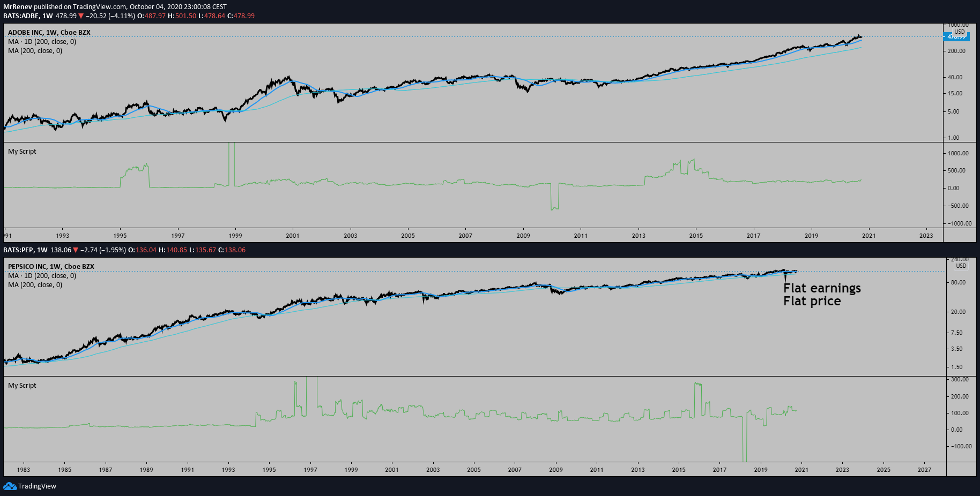Click the 40.00 level on the Adobe price axis

coord(955,77)
